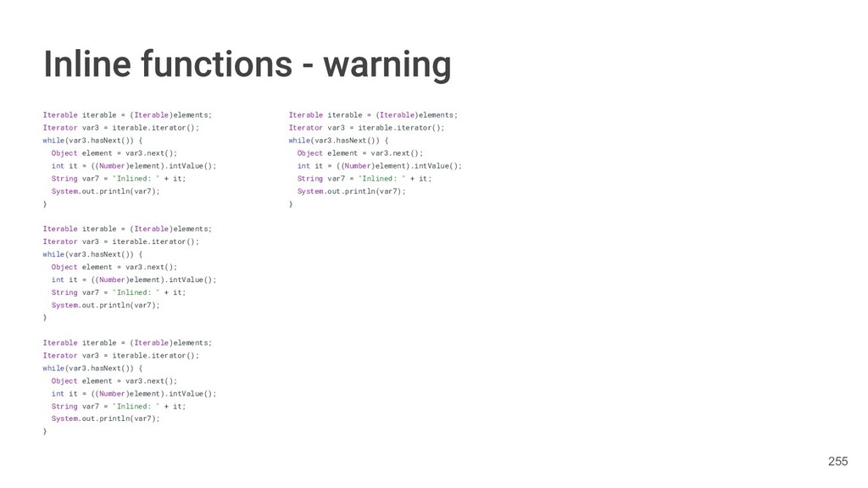Click 'Iterable iterable' line of middle-left block
Viewport: 868px width, 488px height.
(x=127, y=229)
